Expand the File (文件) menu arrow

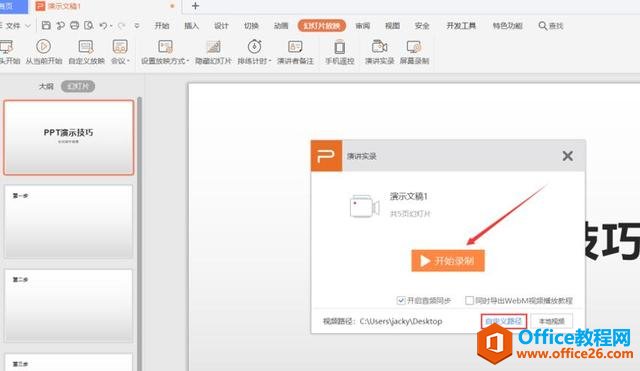(28, 26)
